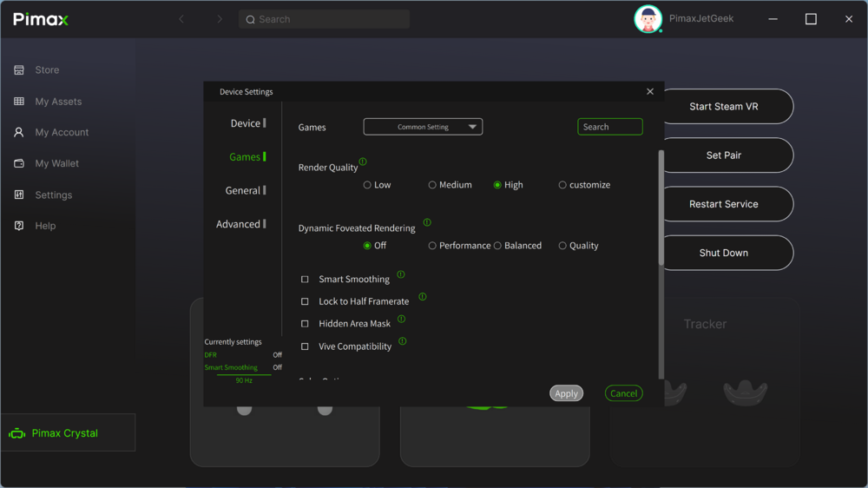The image size is (868, 488).
Task: Open My Assets grid icon
Action: [19, 102]
